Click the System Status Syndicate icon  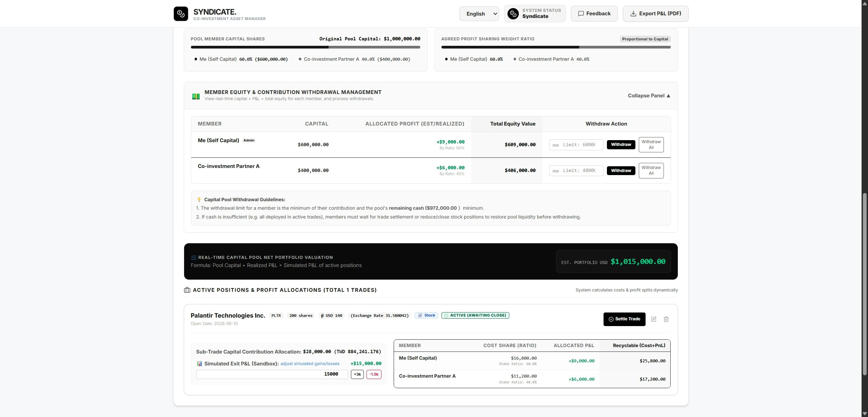coord(513,14)
